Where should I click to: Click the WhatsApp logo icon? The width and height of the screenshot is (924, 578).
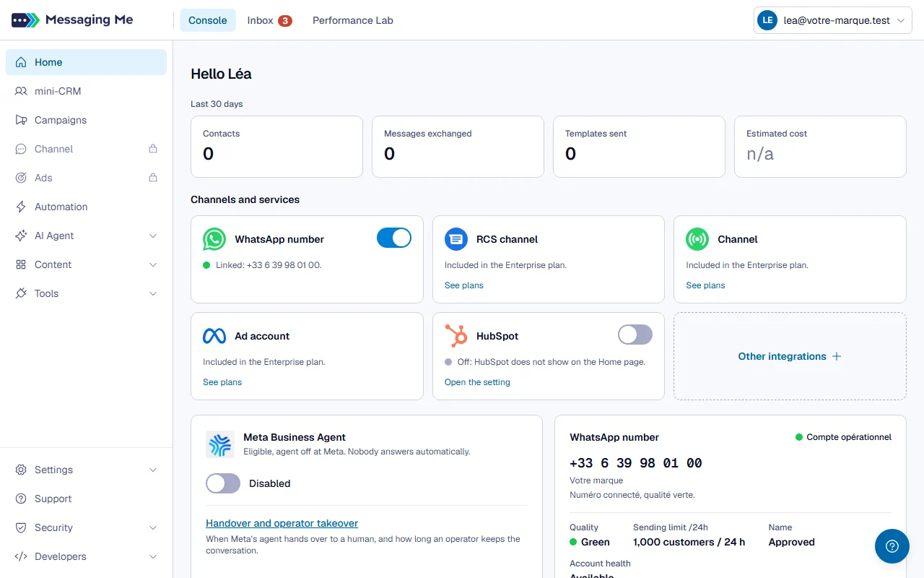(x=214, y=239)
